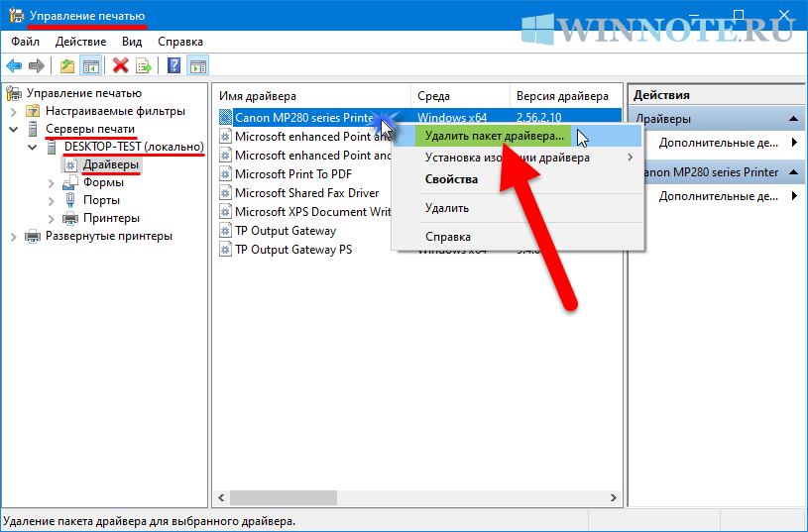The height and width of the screenshot is (532, 808).
Task: Collapse the Серверы печати tree node
Action: 14,129
